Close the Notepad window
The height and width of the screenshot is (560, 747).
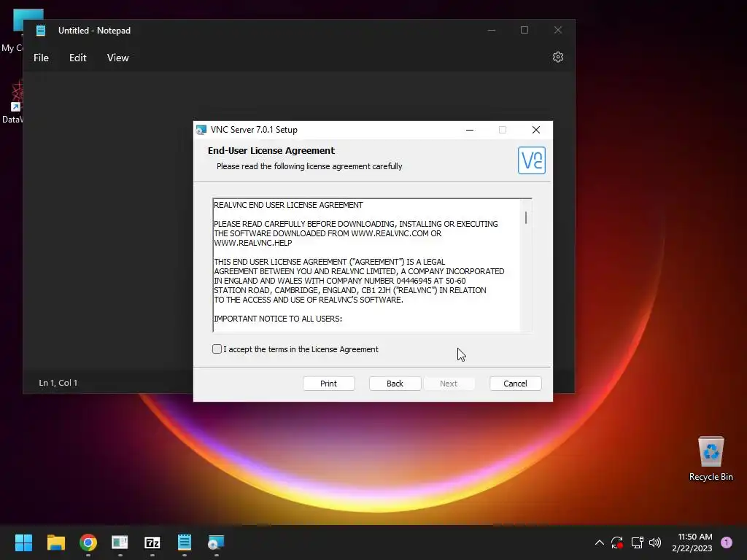click(x=558, y=31)
